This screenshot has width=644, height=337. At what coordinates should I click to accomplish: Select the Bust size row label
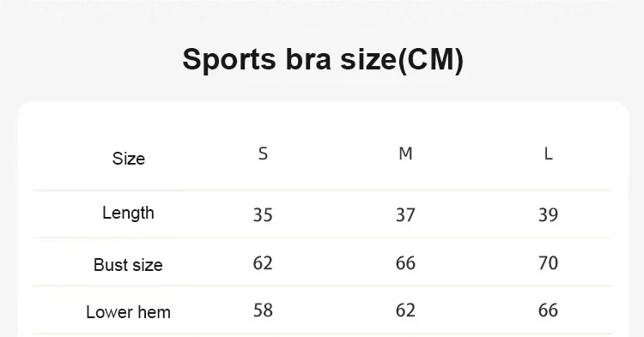pos(128,265)
